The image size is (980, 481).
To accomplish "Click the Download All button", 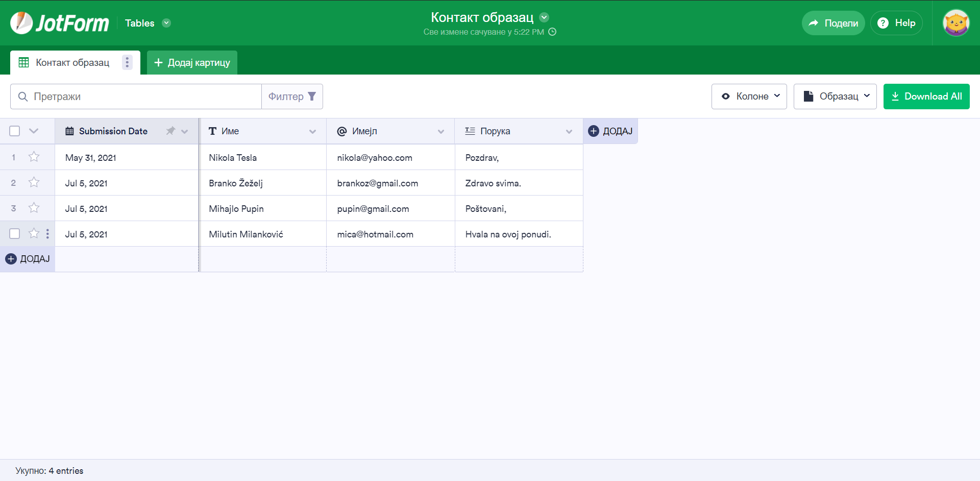I will click(926, 97).
